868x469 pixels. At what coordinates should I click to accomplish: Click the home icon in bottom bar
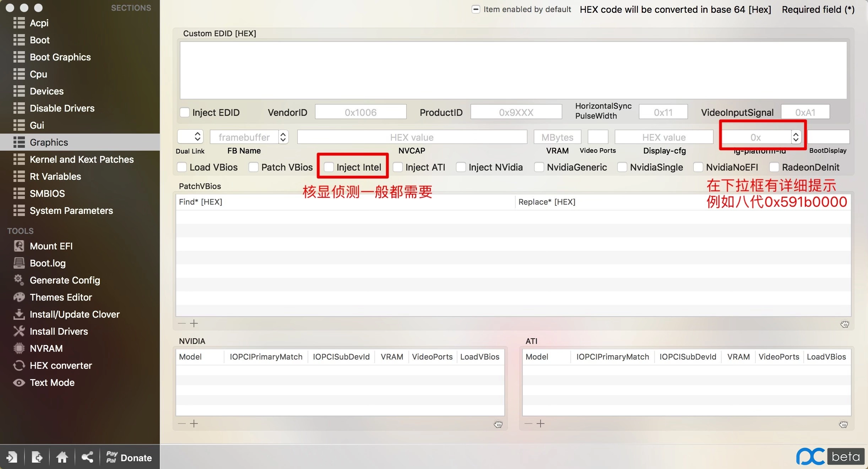[x=62, y=457]
